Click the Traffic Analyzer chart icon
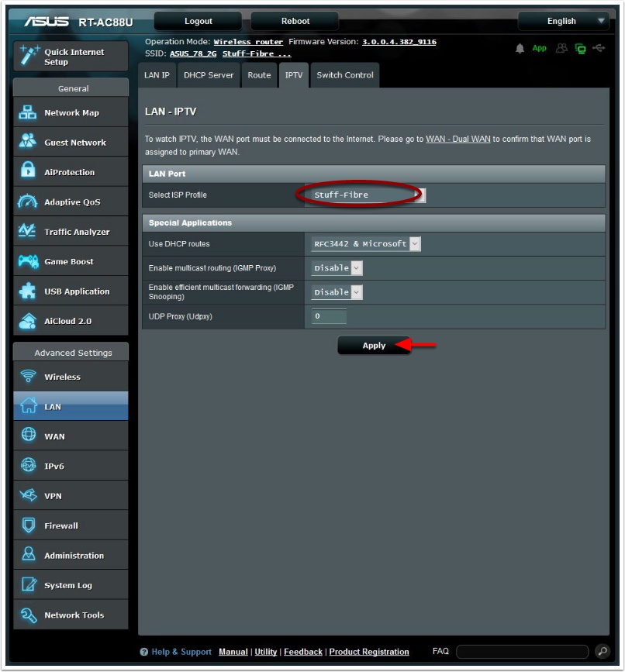 click(x=27, y=230)
